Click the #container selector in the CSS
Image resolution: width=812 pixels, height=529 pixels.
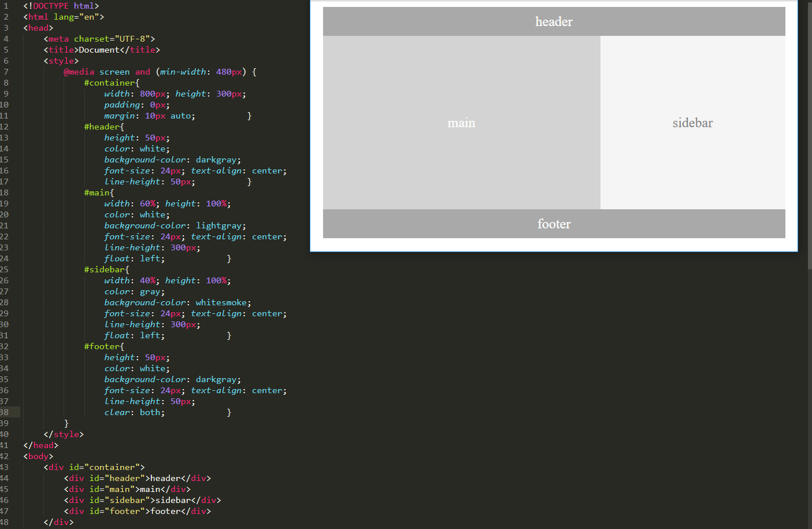[x=111, y=83]
